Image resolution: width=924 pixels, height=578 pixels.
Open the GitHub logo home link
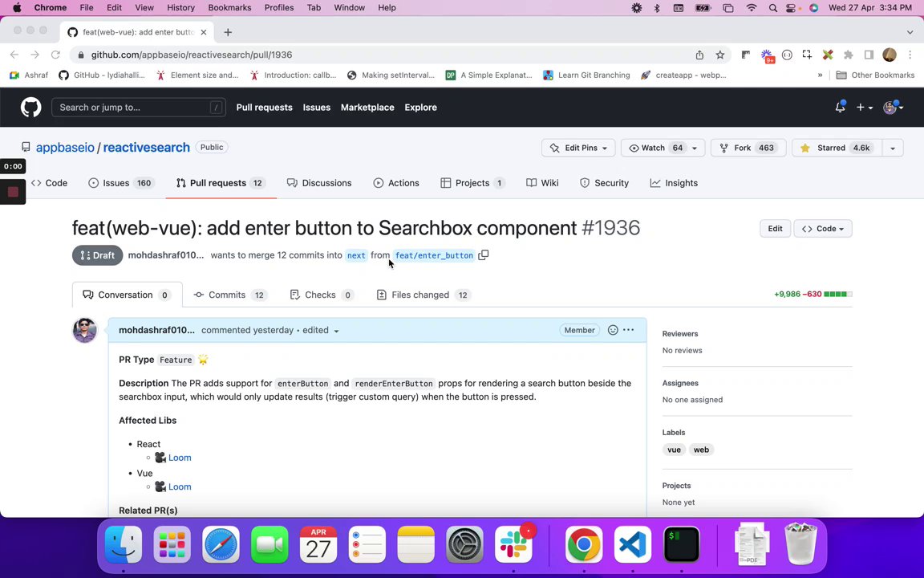tap(30, 108)
